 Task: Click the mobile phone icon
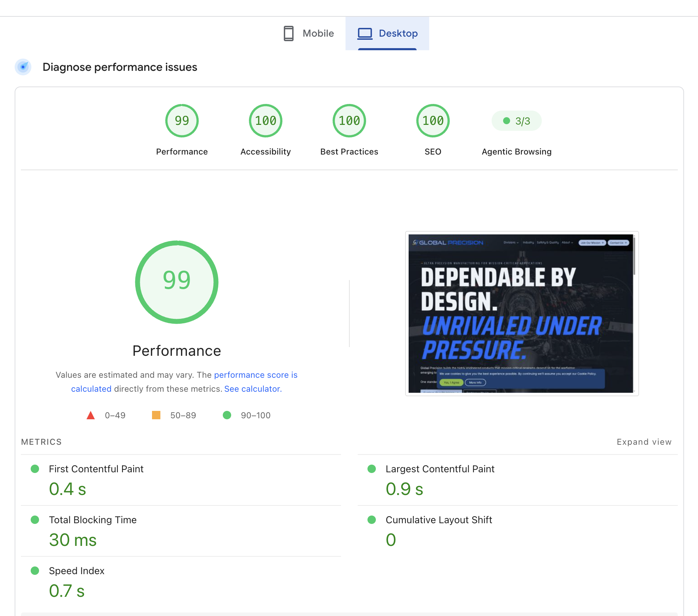click(288, 33)
